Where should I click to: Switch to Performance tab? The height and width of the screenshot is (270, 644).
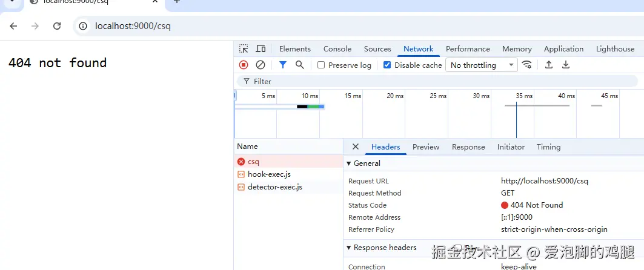(x=468, y=49)
